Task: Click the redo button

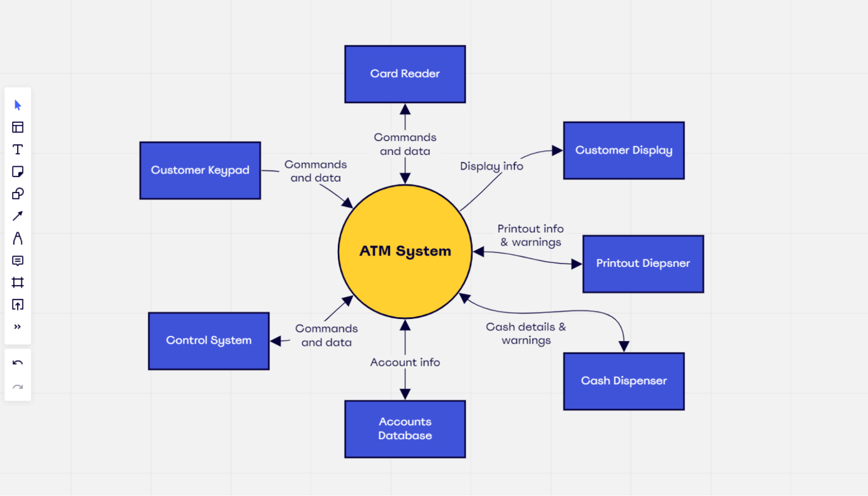Action: click(x=18, y=386)
